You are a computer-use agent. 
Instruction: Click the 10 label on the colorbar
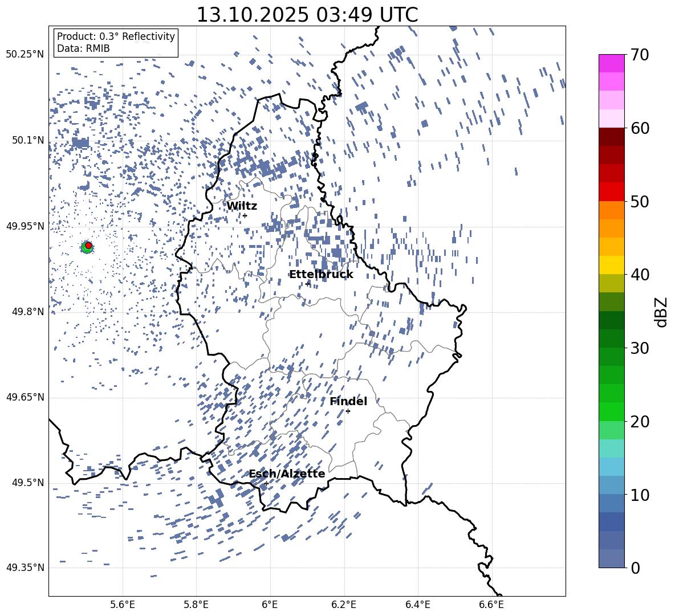coord(640,495)
